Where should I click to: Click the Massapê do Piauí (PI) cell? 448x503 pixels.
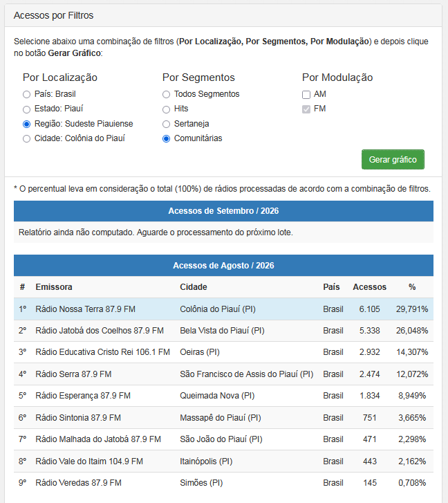(x=221, y=418)
